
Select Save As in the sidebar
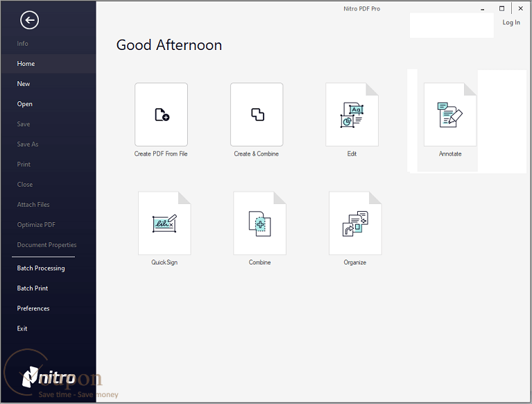pos(28,144)
